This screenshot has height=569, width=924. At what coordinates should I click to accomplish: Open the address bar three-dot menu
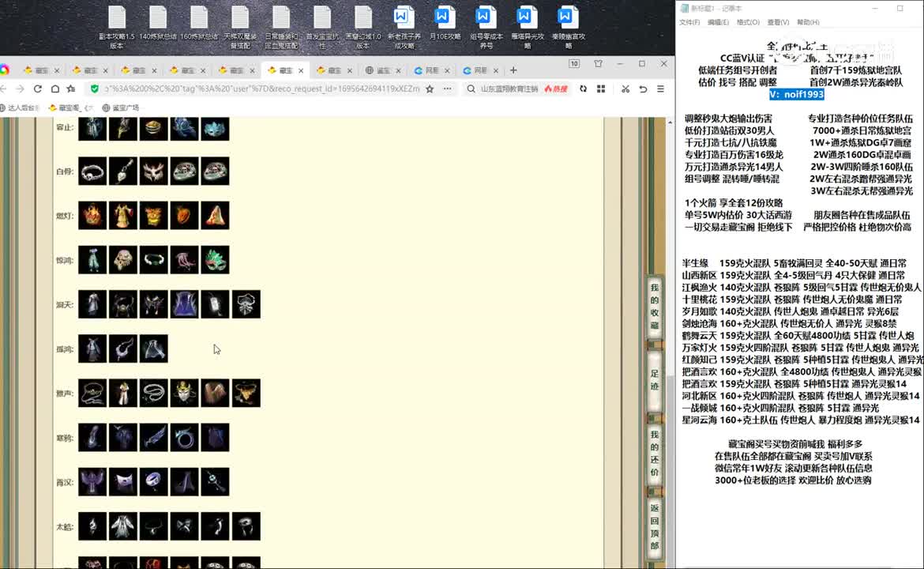pyautogui.click(x=448, y=89)
